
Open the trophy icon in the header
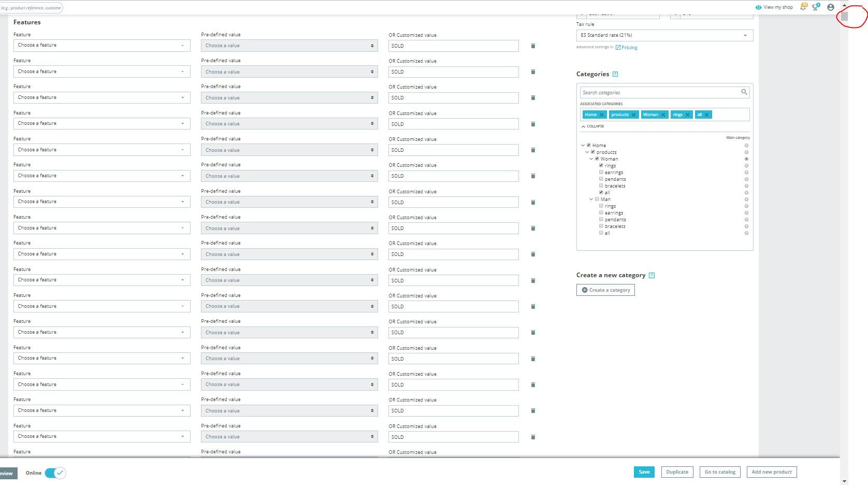click(x=816, y=7)
